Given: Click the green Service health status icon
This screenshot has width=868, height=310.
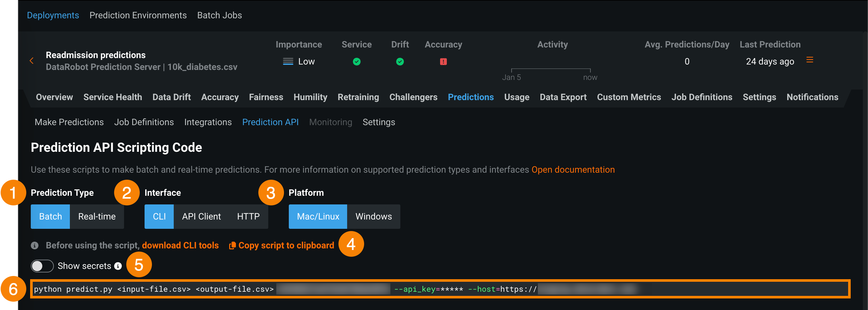Looking at the screenshot, I should click(x=356, y=62).
